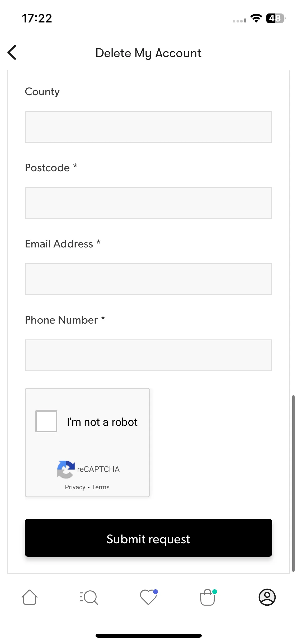297x644 pixels.
Task: Open the shopping bag icon
Action: [x=208, y=597]
